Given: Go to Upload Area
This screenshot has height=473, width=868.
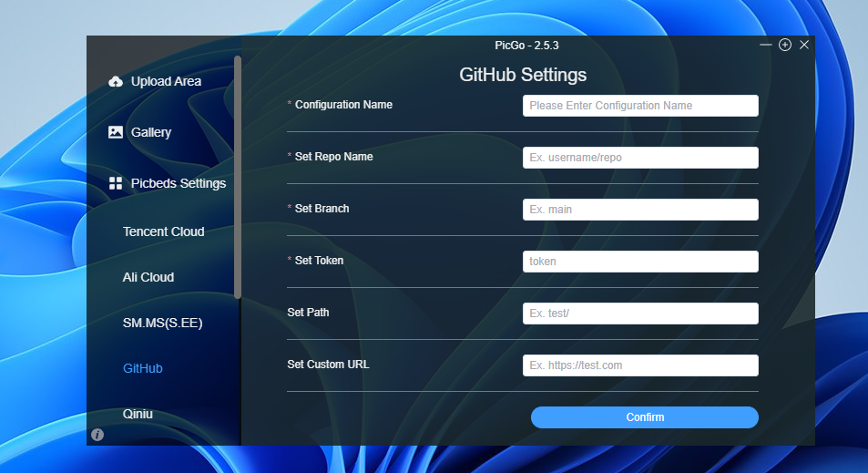Looking at the screenshot, I should pos(166,81).
